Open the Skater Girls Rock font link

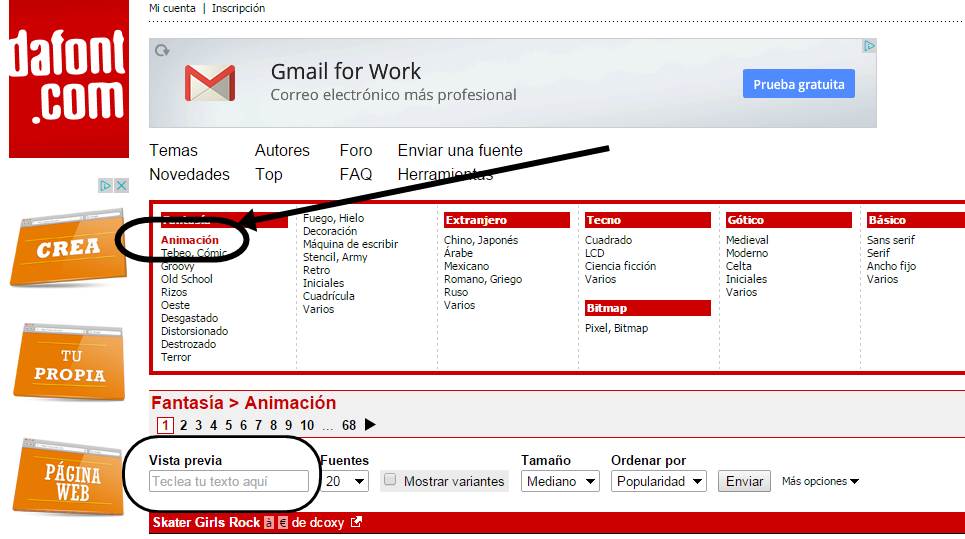click(x=206, y=522)
